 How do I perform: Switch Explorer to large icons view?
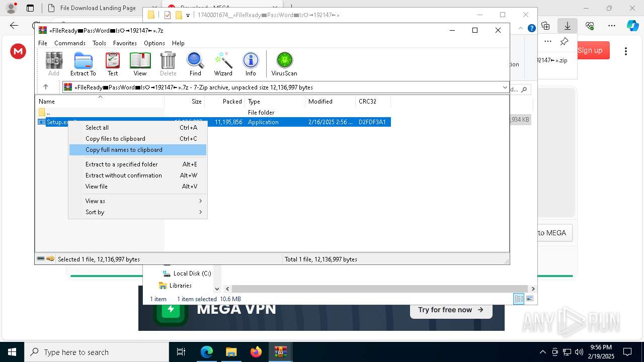click(x=529, y=299)
